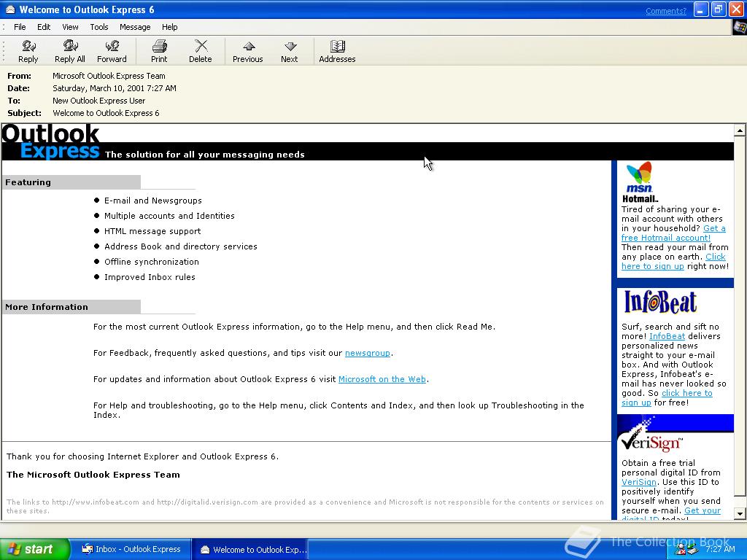Open the InfoBeat text link
The width and height of the screenshot is (747, 560).
coord(667,336)
